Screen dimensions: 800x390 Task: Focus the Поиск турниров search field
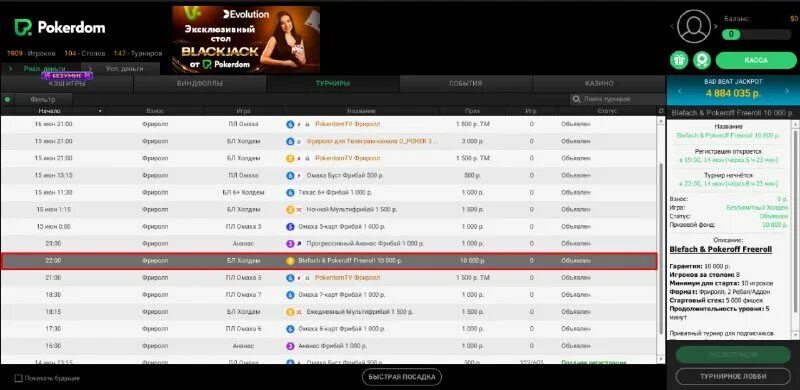(617, 100)
